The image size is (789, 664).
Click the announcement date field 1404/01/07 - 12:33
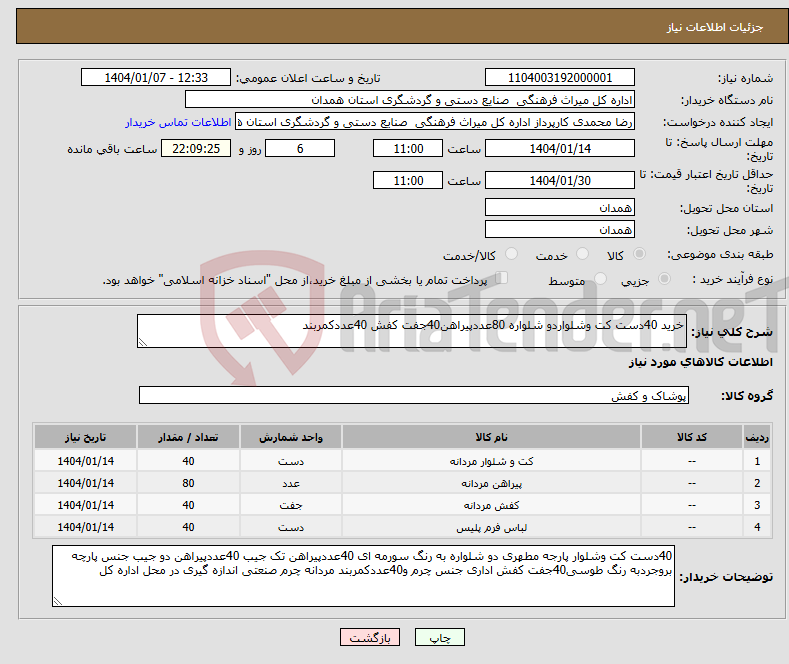click(x=156, y=77)
